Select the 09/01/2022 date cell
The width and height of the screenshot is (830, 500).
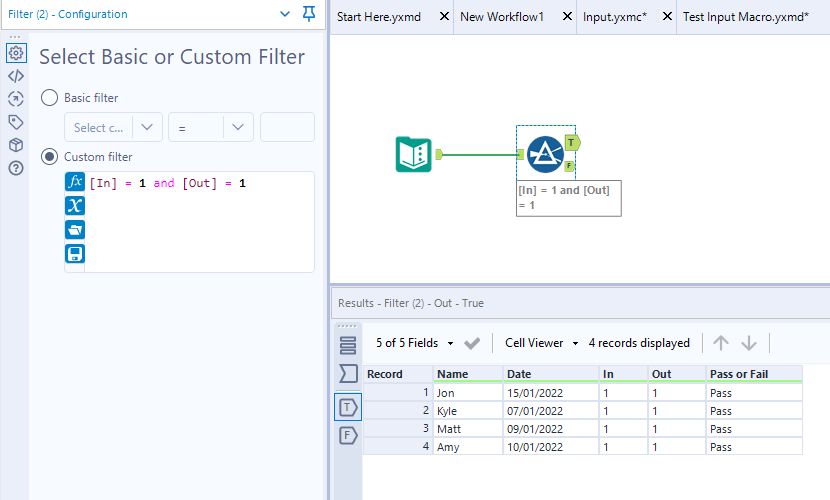(551, 429)
